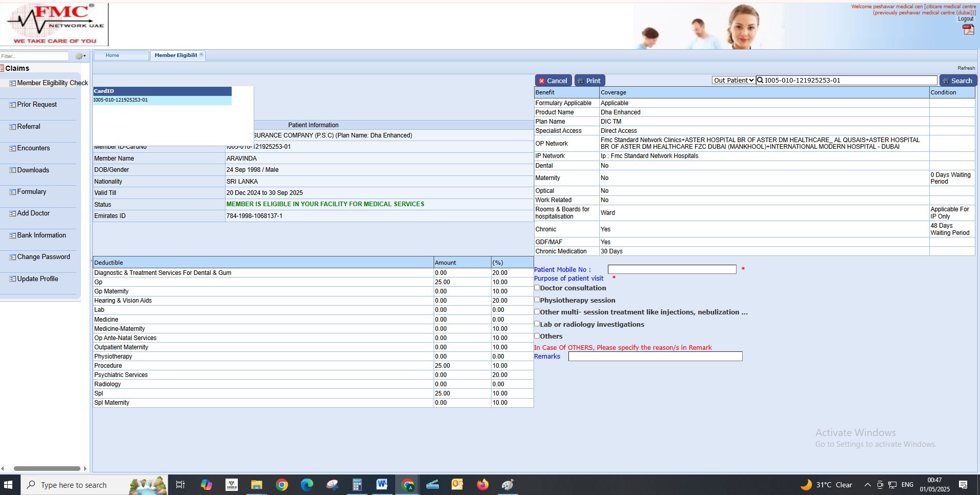Open the Calculator icon in taskbar
Viewport: 980px width, 495px height.
(357, 485)
